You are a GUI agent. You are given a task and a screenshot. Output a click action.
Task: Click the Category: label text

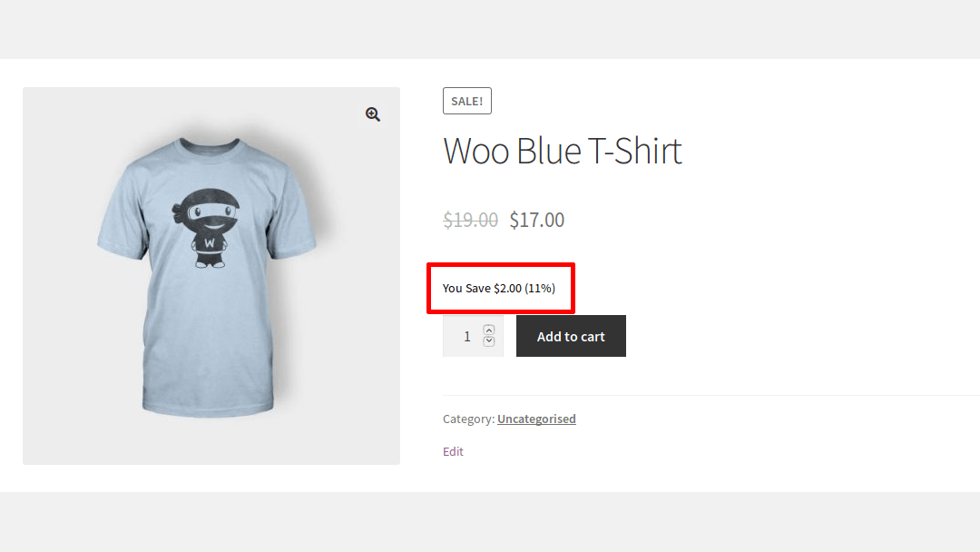click(x=467, y=419)
